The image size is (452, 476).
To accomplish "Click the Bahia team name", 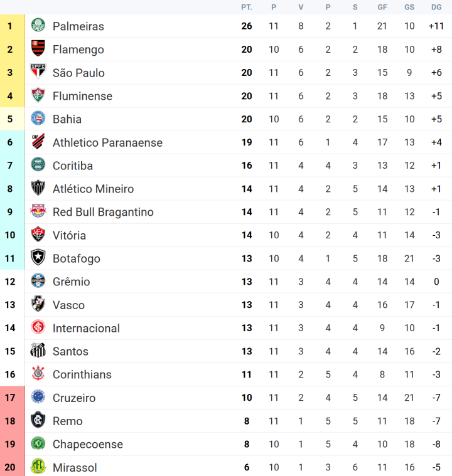I will [x=67, y=119].
